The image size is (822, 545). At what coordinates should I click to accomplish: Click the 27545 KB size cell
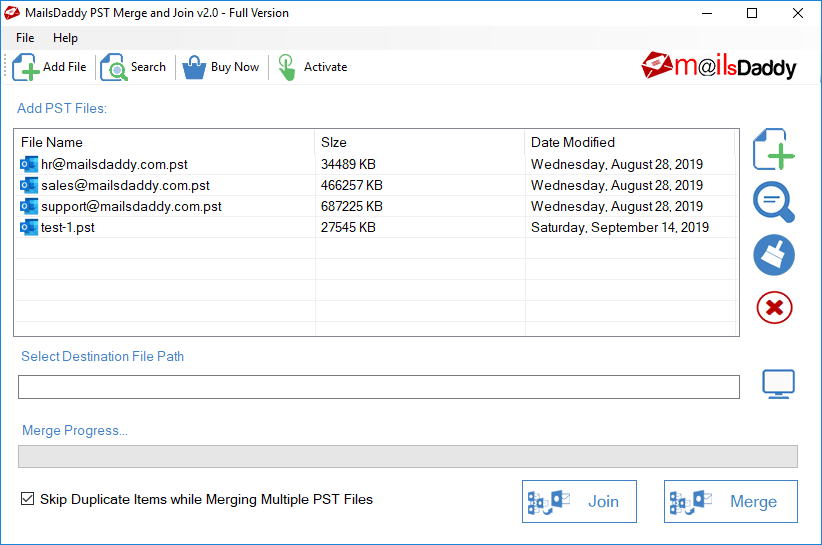point(348,227)
